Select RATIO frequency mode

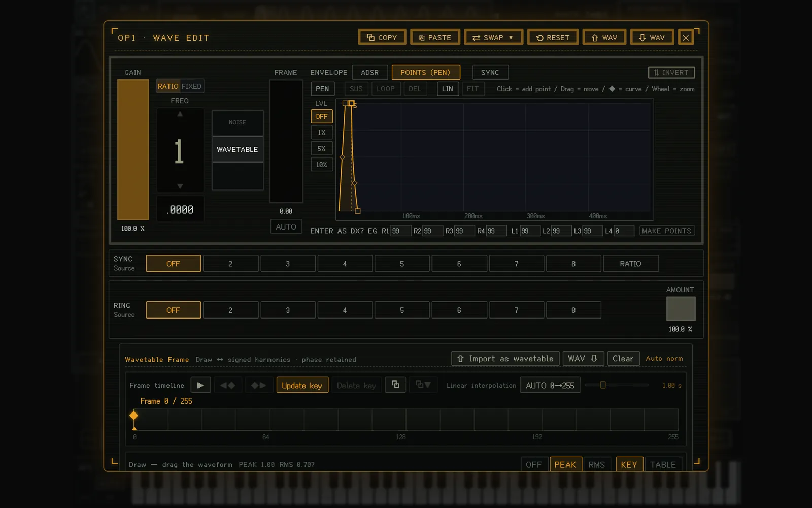(168, 86)
